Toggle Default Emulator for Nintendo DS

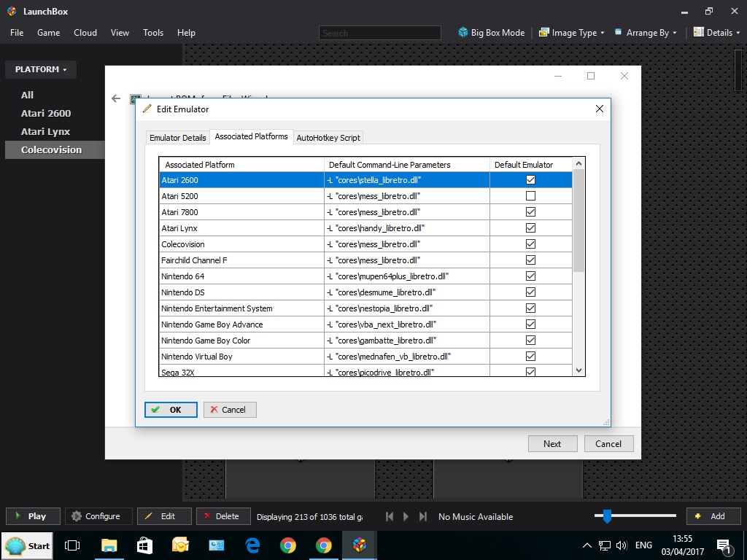pos(530,292)
